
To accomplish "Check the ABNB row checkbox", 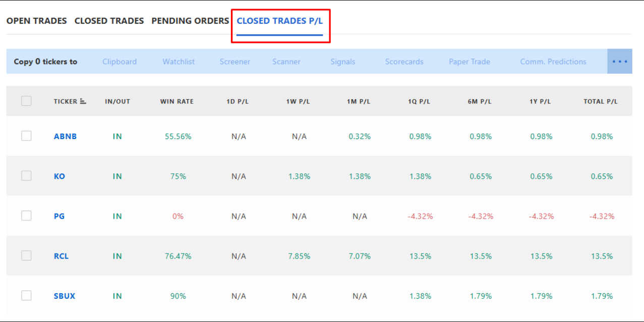I will click(x=26, y=136).
